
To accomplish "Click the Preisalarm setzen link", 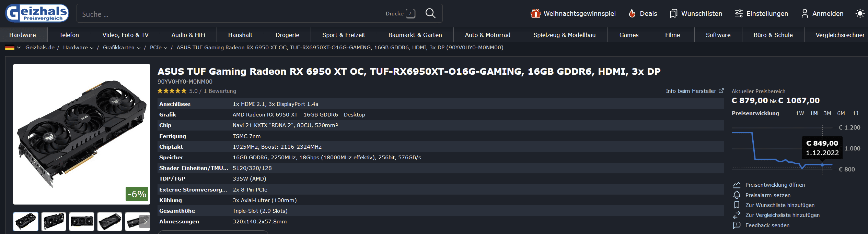I will (768, 195).
